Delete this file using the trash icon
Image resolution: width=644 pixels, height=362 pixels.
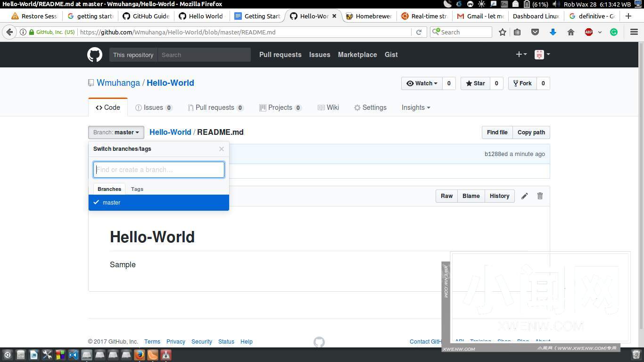point(540,196)
